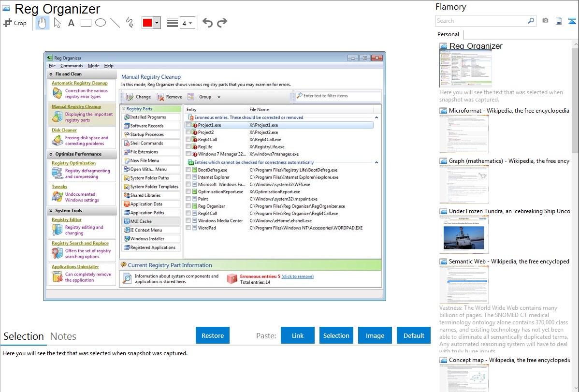Focus the Flamory search field
Screen dimensions: 579x392
point(481,21)
